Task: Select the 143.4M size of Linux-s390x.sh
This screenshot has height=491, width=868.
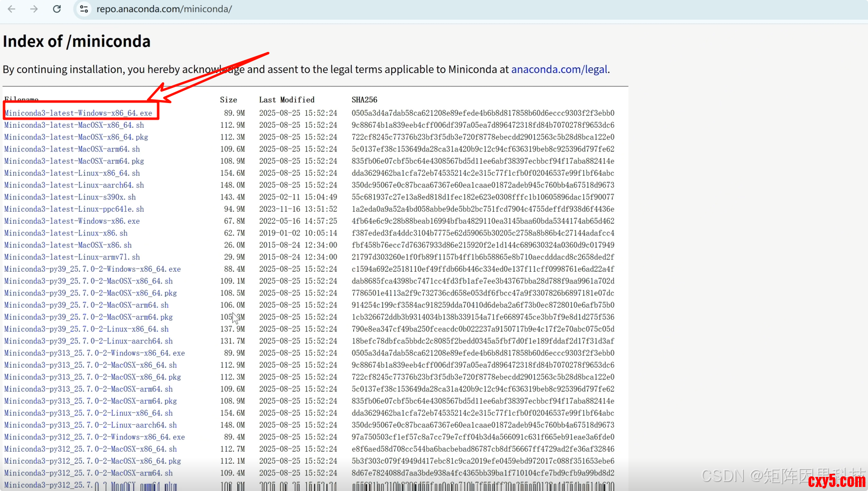Action: pyautogui.click(x=232, y=198)
